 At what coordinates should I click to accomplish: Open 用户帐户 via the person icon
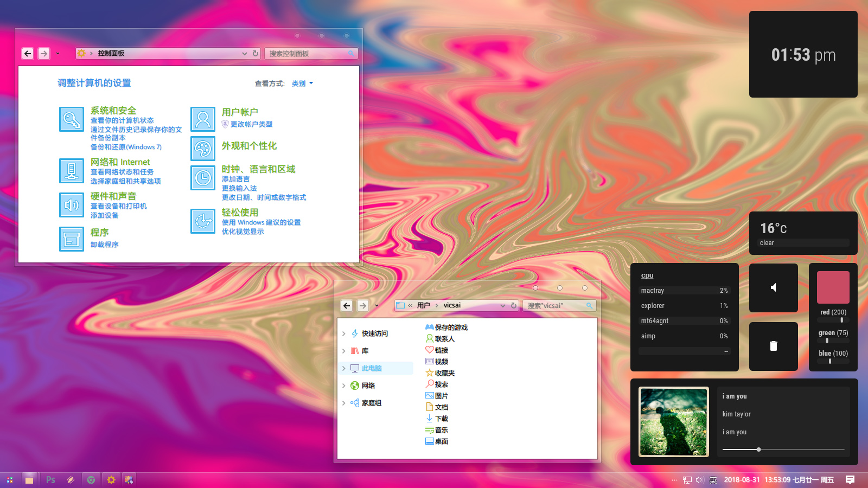point(202,119)
